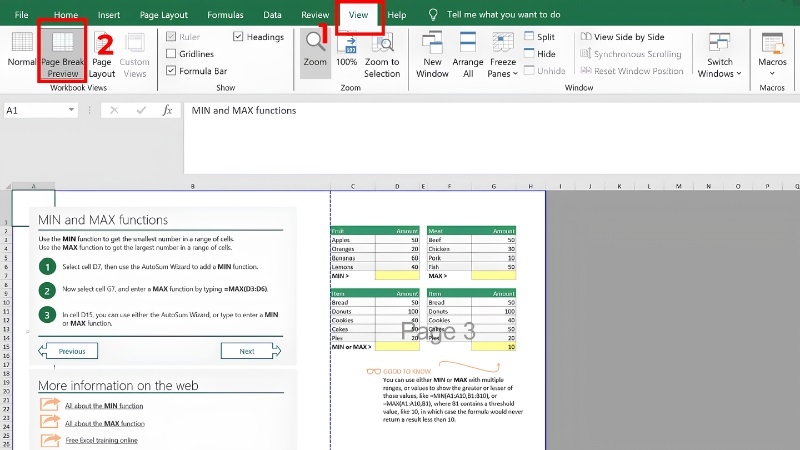Cancel formula bar entry with X

[x=114, y=110]
